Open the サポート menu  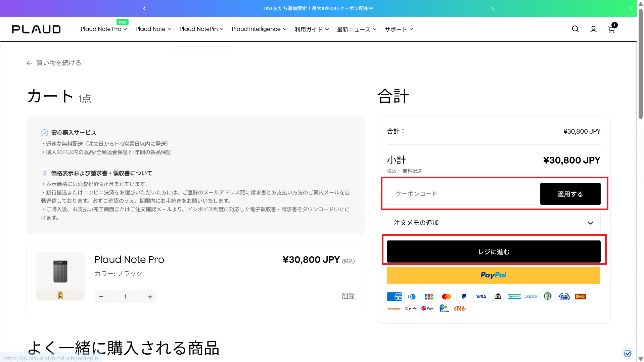pyautogui.click(x=399, y=30)
